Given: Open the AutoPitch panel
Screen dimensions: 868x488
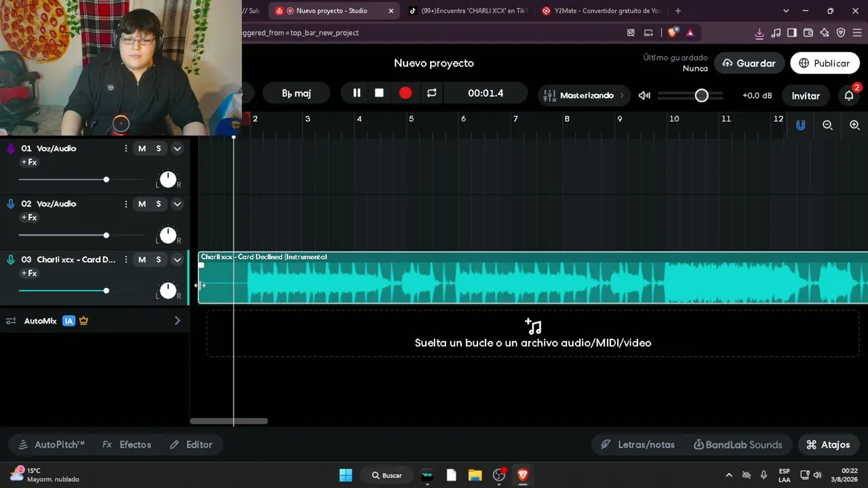Looking at the screenshot, I should coord(52,445).
